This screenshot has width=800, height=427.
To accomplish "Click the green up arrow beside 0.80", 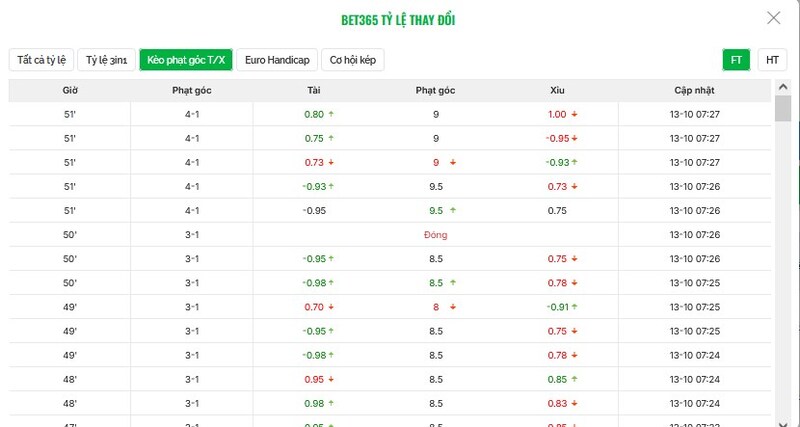I will pos(331,114).
